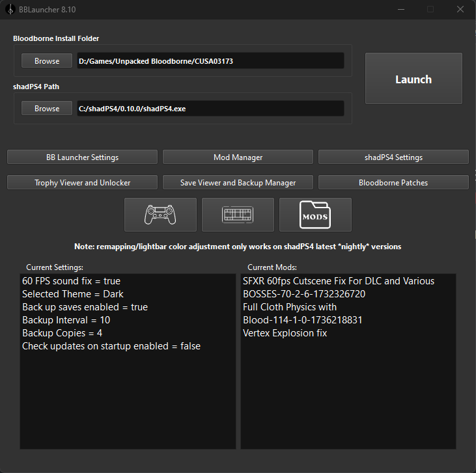Screen dimensions: 476x473
Task: Open the MODS folder icon button
Action: (x=315, y=215)
